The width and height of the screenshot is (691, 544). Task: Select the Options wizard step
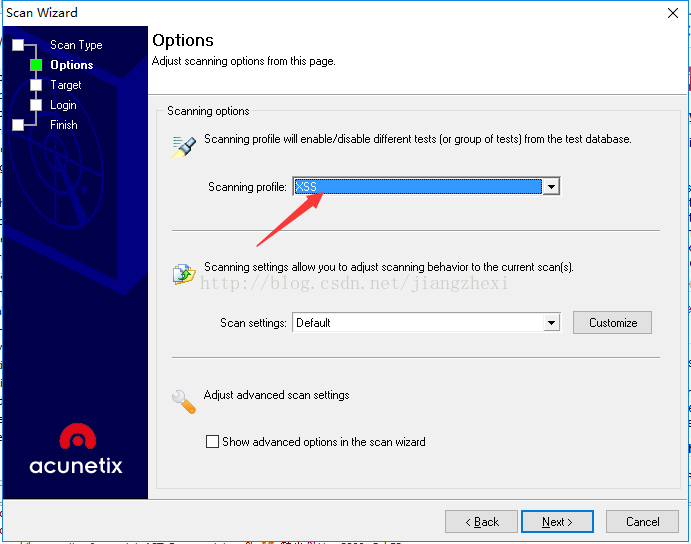pyautogui.click(x=72, y=65)
